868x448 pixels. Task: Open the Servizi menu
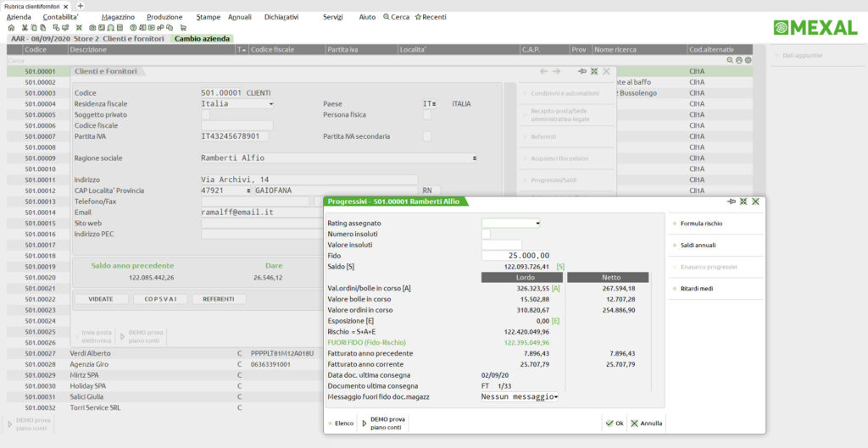[x=332, y=17]
